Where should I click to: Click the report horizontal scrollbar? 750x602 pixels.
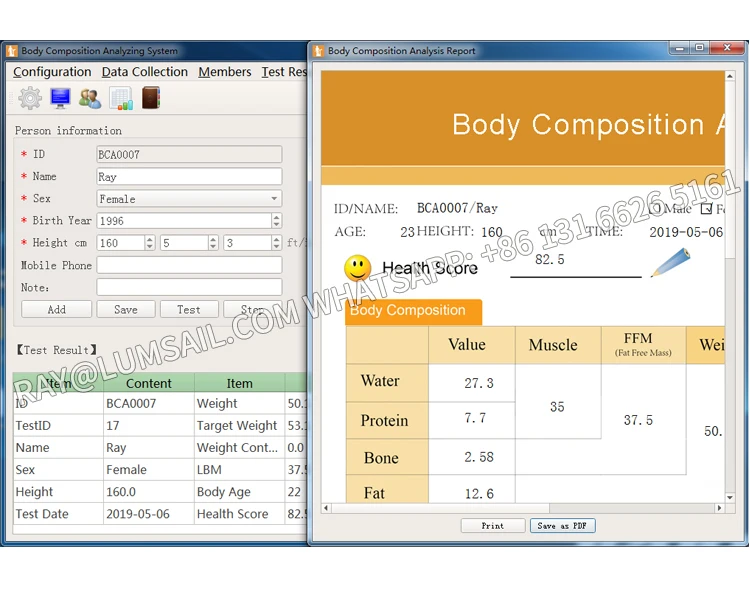point(520,508)
